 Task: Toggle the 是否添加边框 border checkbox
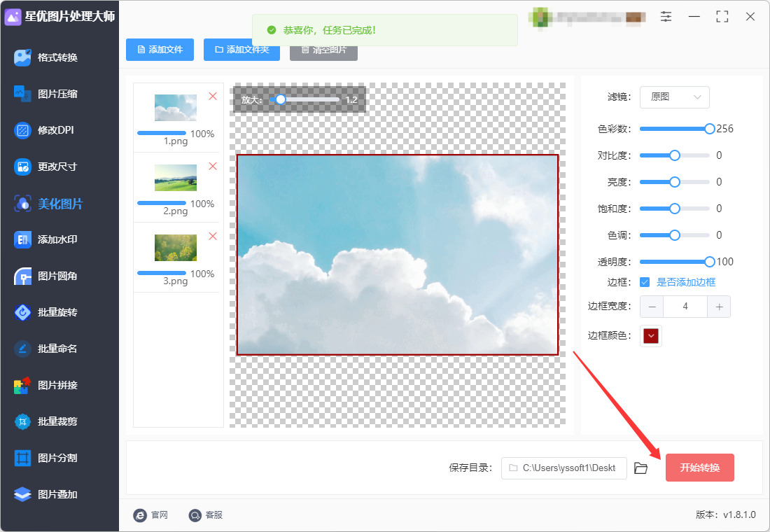click(645, 282)
